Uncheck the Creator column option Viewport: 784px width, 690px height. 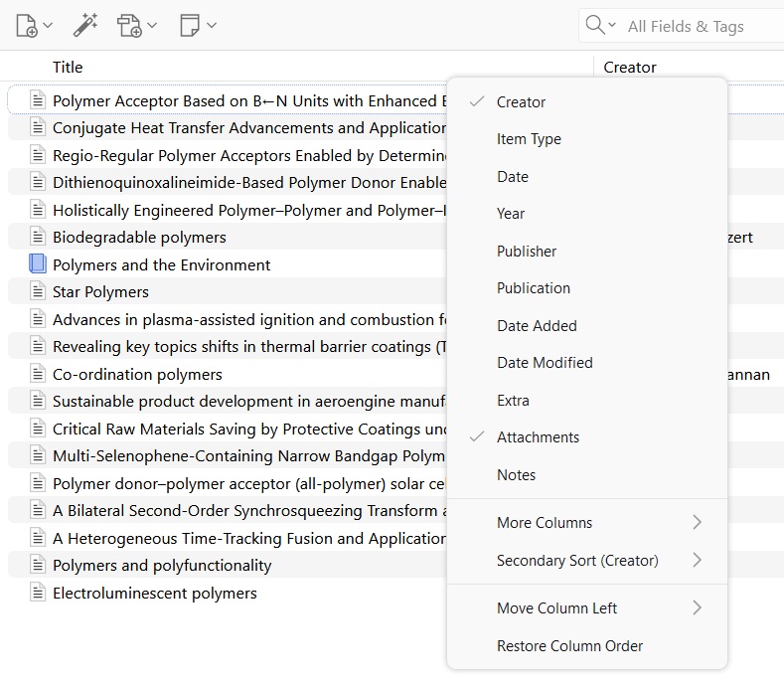522,102
